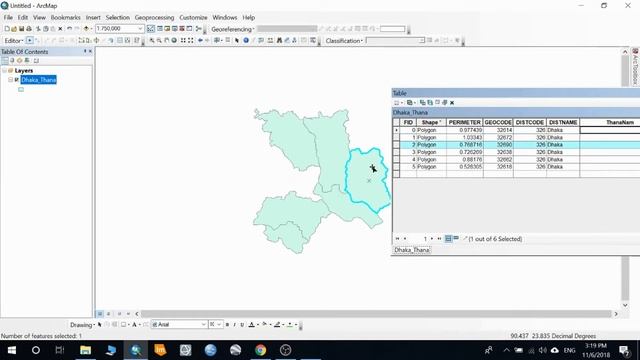
Task: Open the Table Options dropdown
Action: click(398, 102)
